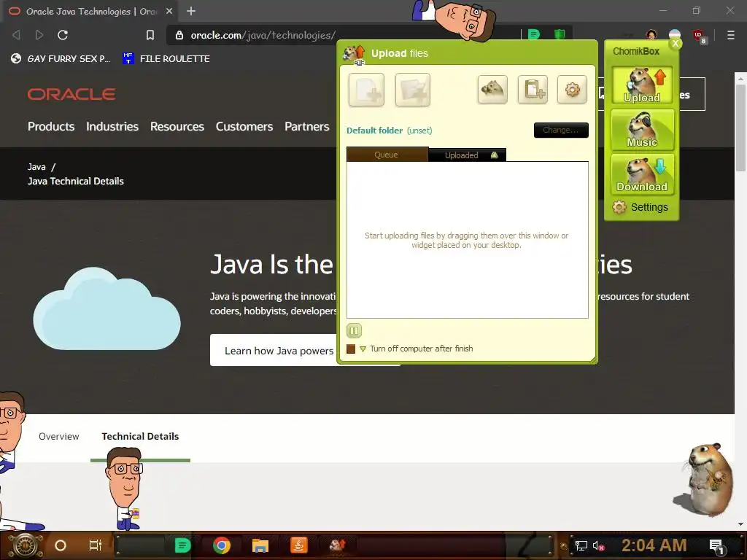Click the ChomikBox Upload button
This screenshot has height=560, width=747.
click(x=642, y=86)
